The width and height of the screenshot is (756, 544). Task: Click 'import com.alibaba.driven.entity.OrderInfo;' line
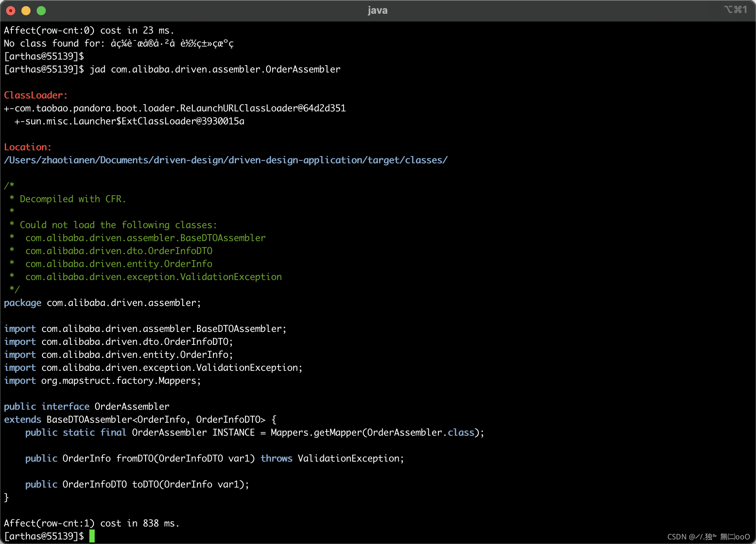tap(118, 355)
